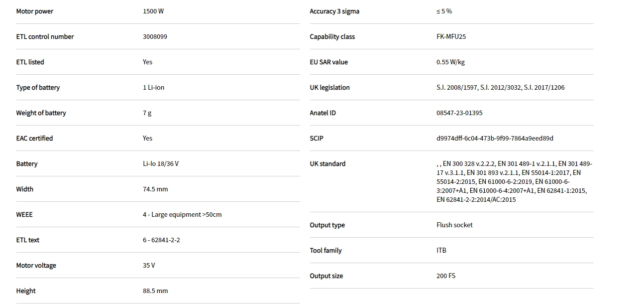The image size is (644, 305).
Task: Select the Weight of battery label
Action: click(41, 113)
